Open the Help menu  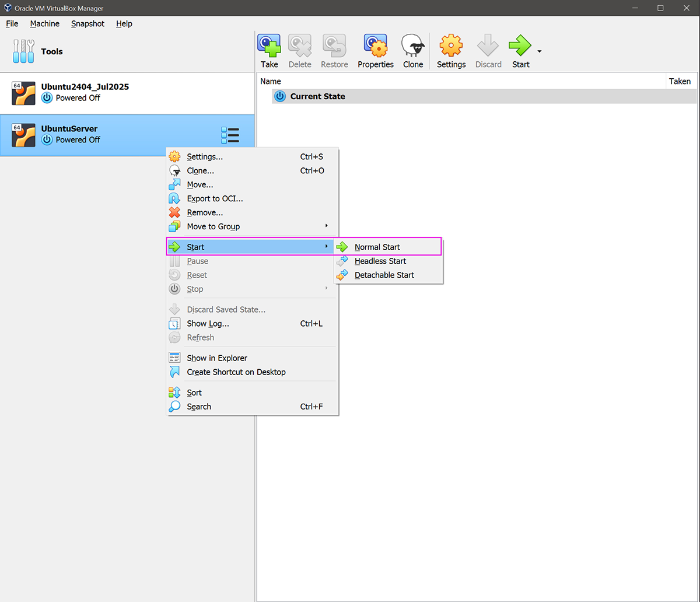coord(124,24)
